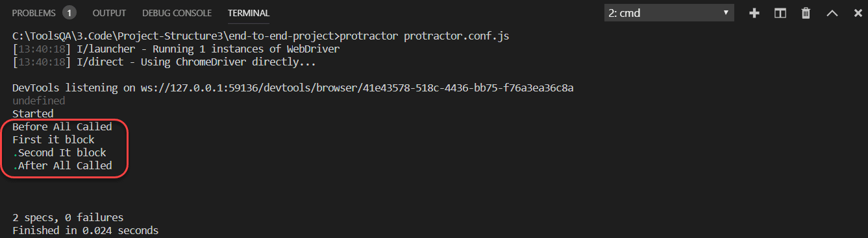Click the dropdown arrow beside '2: cmd'
Image resolution: width=868 pixels, height=238 pixels.
pyautogui.click(x=726, y=13)
